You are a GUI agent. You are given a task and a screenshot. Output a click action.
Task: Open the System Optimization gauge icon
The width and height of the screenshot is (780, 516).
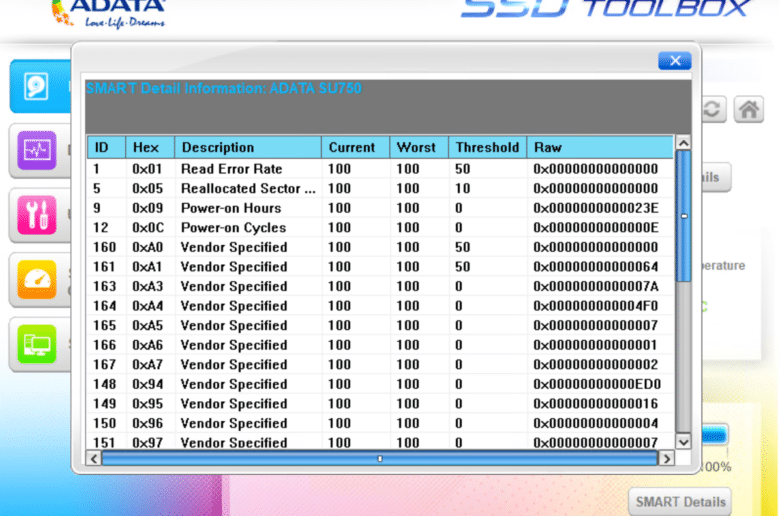coord(37,279)
